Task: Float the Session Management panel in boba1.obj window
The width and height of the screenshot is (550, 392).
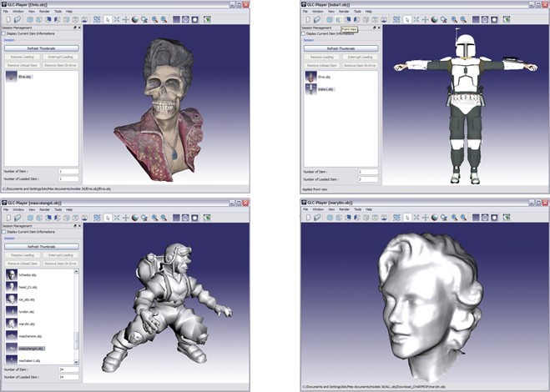Action: pos(374,28)
